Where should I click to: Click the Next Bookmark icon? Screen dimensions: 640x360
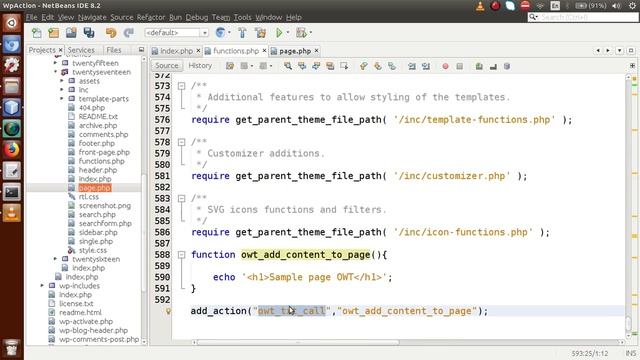point(378,66)
